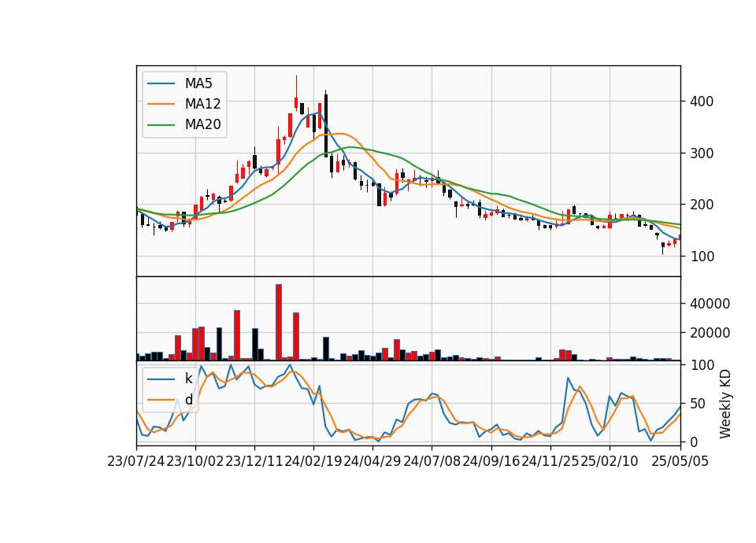Click the 24/11/25 date label
The width and height of the screenshot is (756, 543).
550,461
